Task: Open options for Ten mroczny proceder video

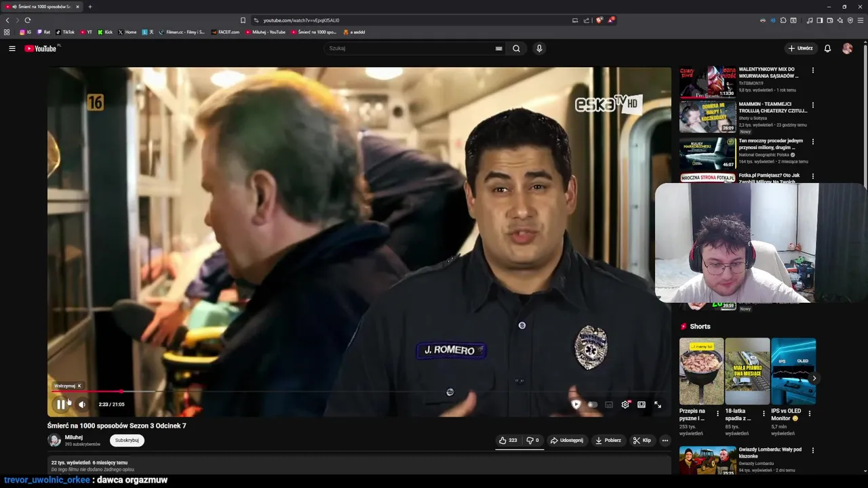Action: tap(813, 142)
